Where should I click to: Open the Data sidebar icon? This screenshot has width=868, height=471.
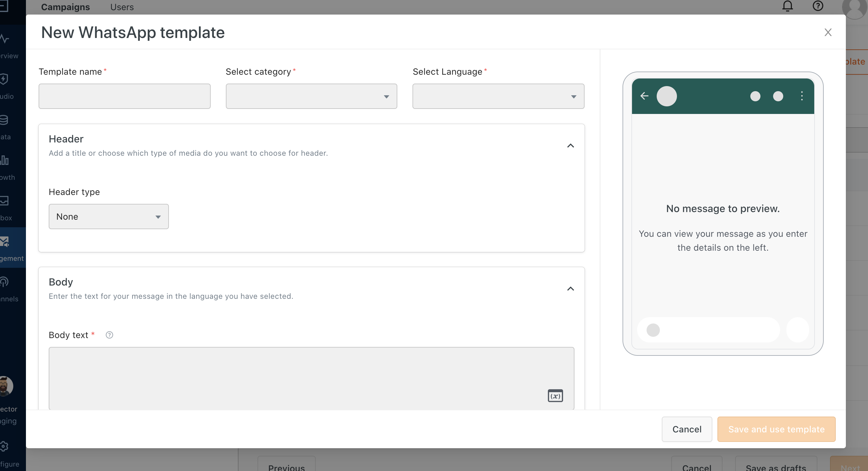[4, 120]
